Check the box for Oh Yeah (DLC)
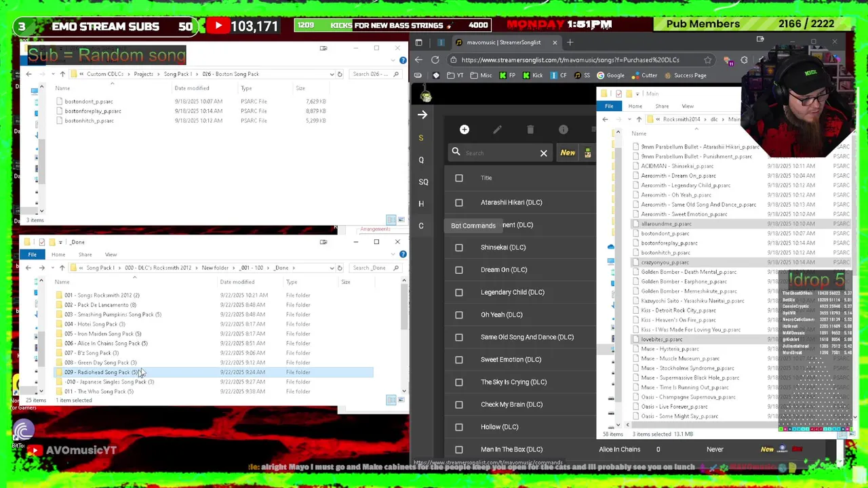The height and width of the screenshot is (488, 868). pos(459,314)
